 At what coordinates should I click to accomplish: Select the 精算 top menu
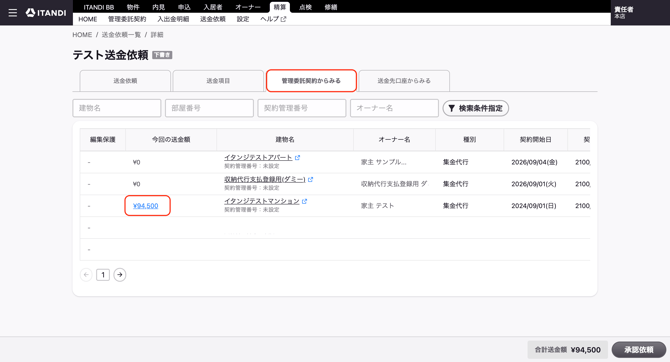tap(280, 7)
